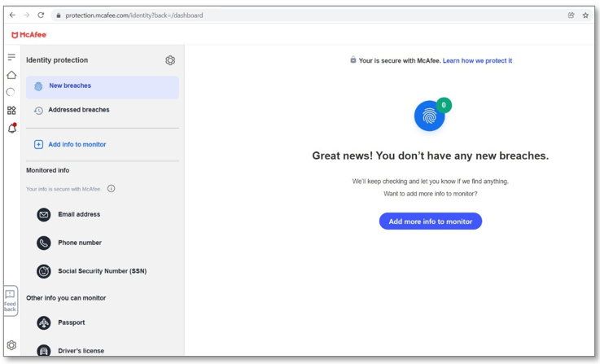Click the phone handset icon
The height and width of the screenshot is (364, 600).
pyautogui.click(x=44, y=243)
